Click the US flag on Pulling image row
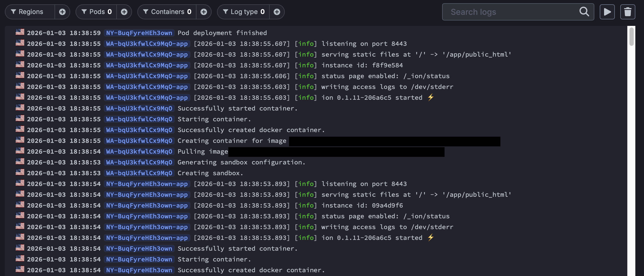This screenshot has width=644, height=276. pyautogui.click(x=20, y=151)
